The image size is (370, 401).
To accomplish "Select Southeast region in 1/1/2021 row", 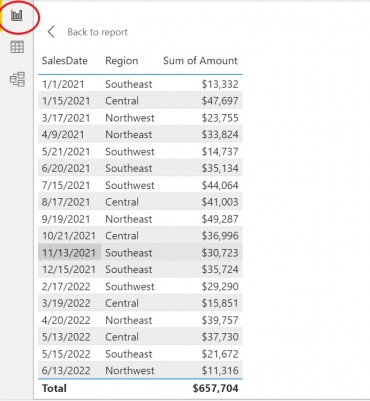I will click(x=129, y=84).
